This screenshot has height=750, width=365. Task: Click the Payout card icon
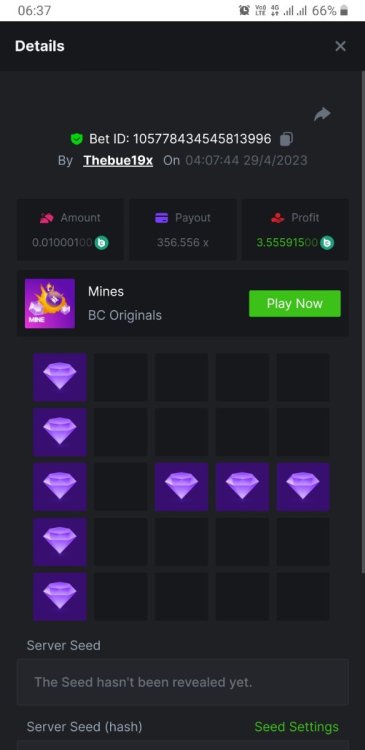point(162,218)
